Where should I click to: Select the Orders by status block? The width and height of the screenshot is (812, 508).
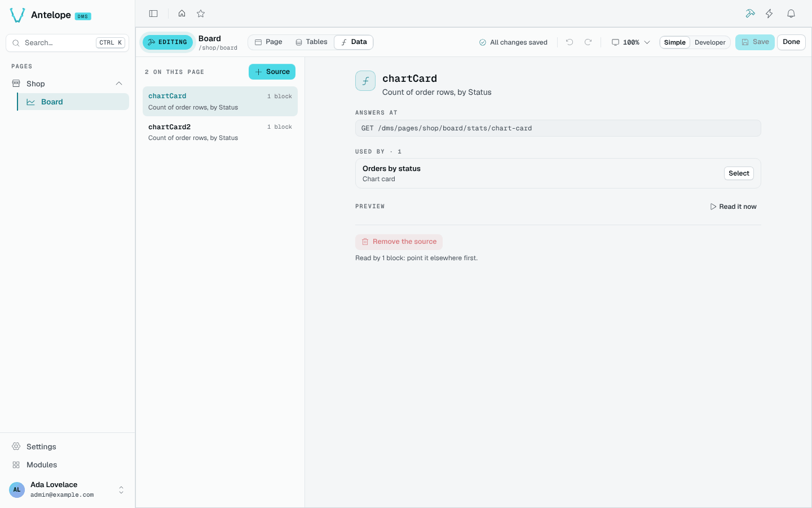[739, 173]
